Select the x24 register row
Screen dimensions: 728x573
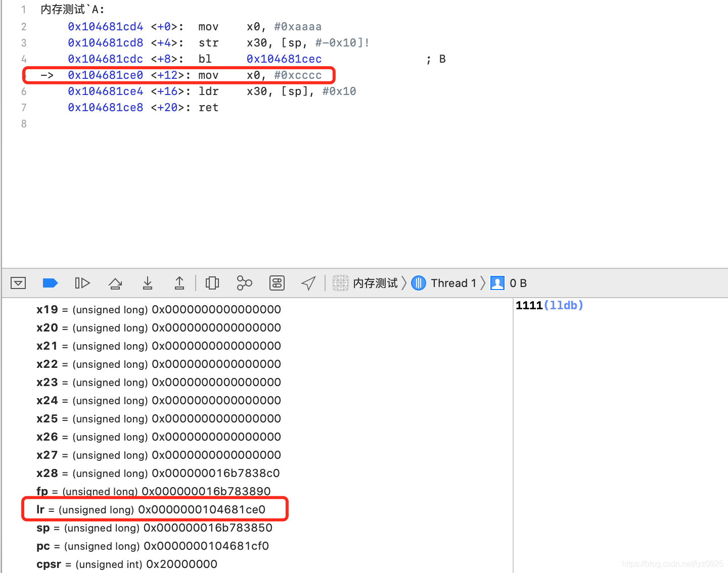159,401
